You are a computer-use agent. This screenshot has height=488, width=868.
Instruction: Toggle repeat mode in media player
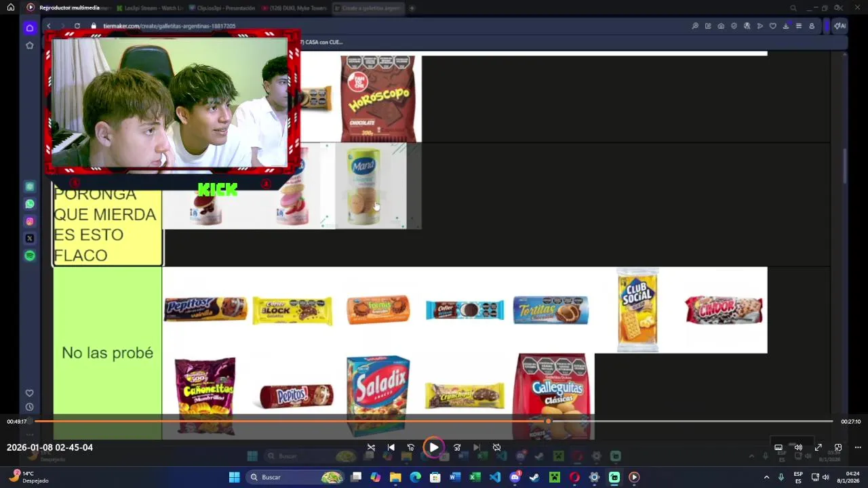(496, 447)
